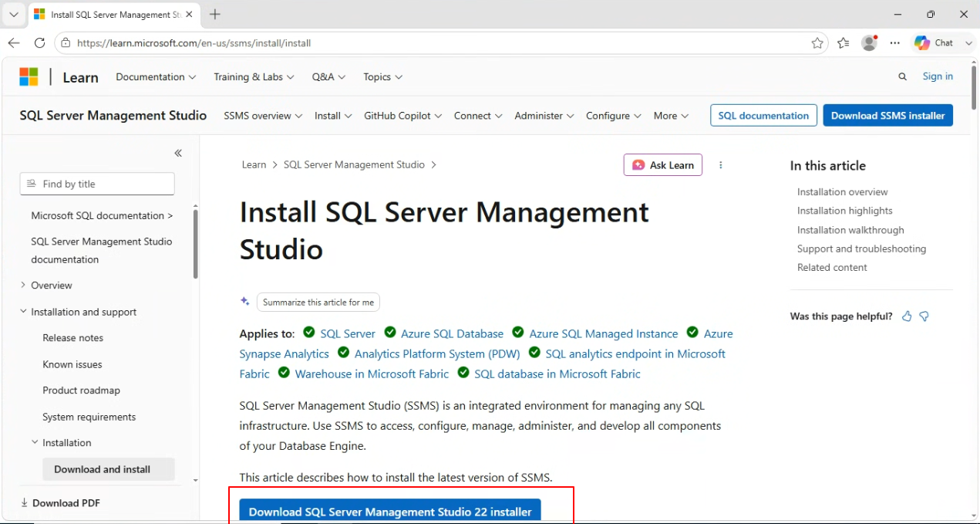
Task: Open the more actions three-dot icon beside Ask Learn
Action: (721, 165)
